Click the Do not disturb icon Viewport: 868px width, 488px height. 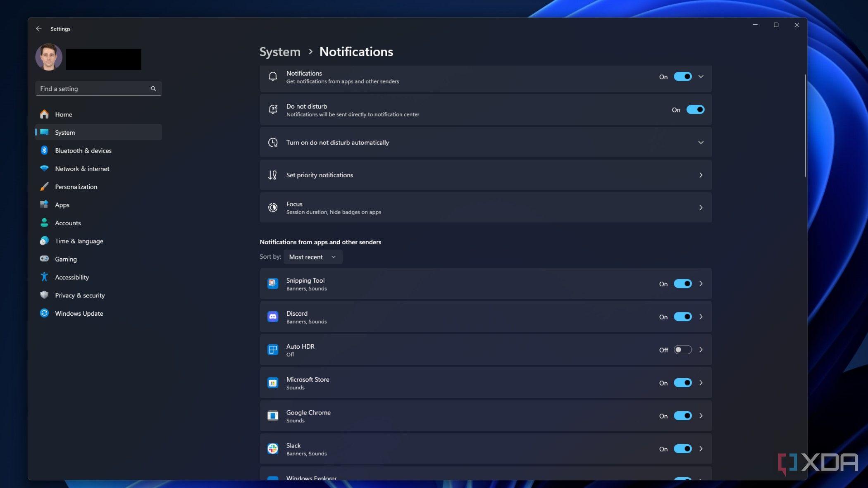click(272, 109)
